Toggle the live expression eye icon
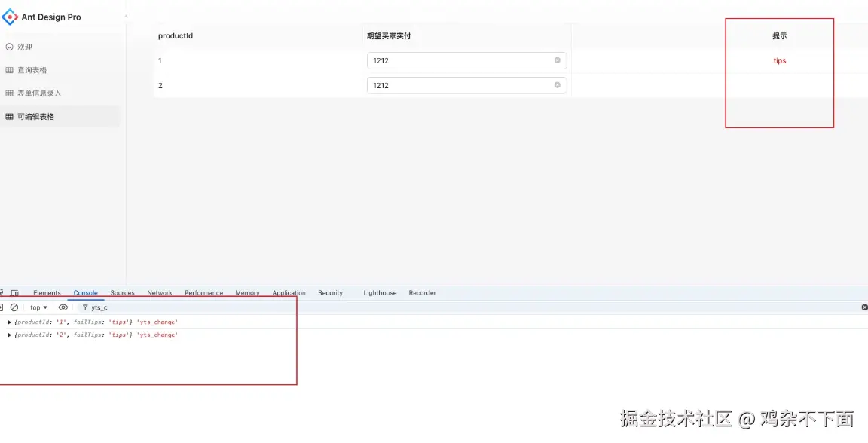This screenshot has height=443, width=868. pyautogui.click(x=63, y=307)
